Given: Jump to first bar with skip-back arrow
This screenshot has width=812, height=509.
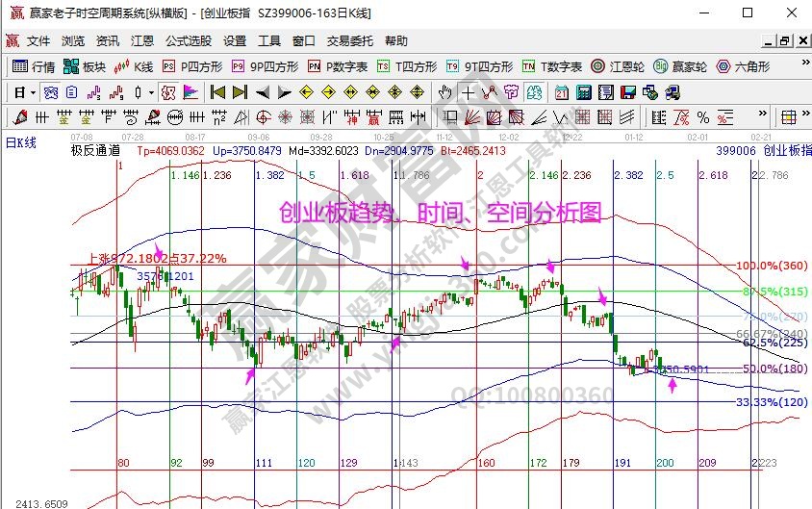Looking at the screenshot, I should (217, 92).
